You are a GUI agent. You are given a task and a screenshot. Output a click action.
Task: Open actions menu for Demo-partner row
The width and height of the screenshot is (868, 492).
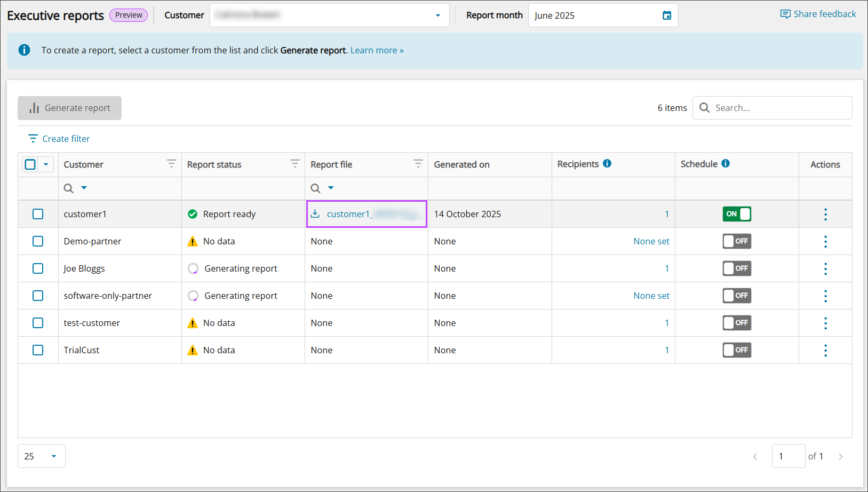click(x=825, y=241)
